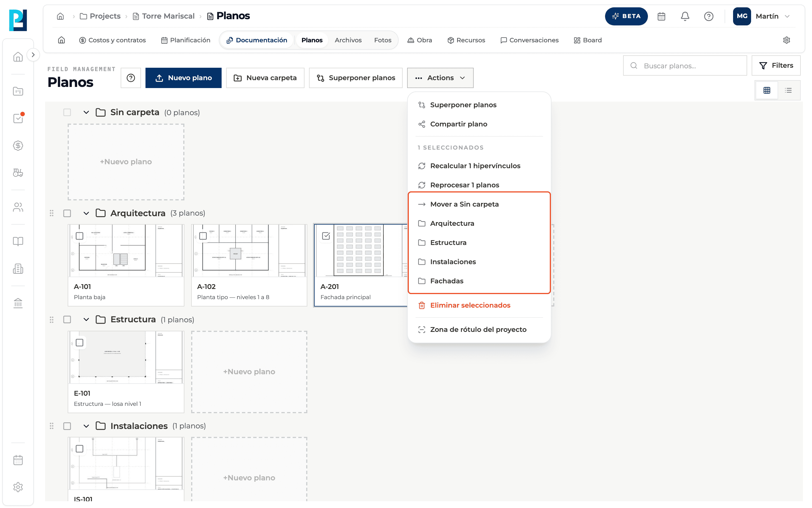Open sidebar home icon

click(18, 57)
